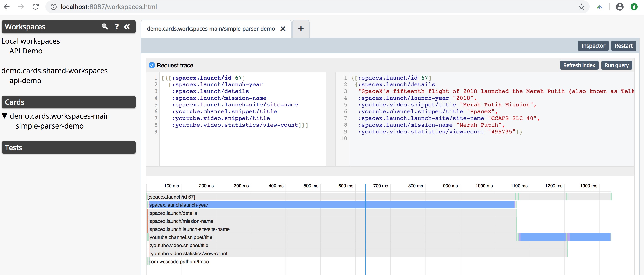Open the api-demo shared workspace
Image resolution: width=644 pixels, height=275 pixels.
25,80
